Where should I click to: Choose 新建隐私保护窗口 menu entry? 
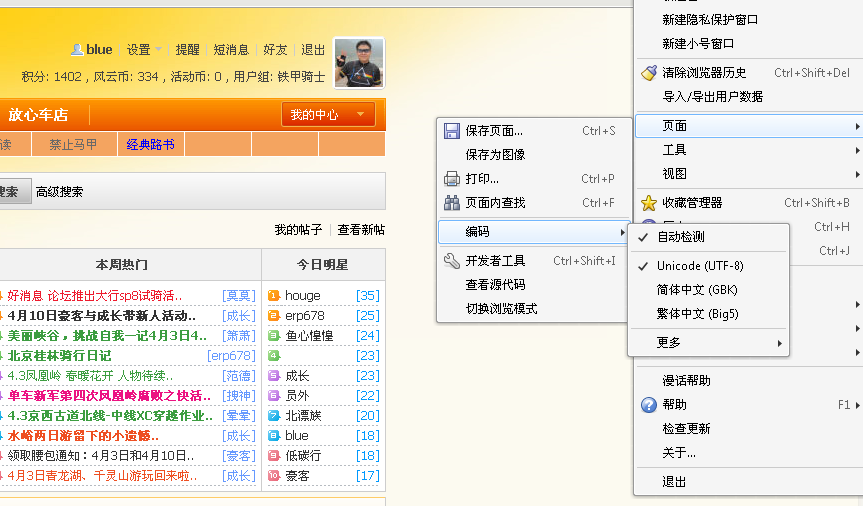coord(749,20)
